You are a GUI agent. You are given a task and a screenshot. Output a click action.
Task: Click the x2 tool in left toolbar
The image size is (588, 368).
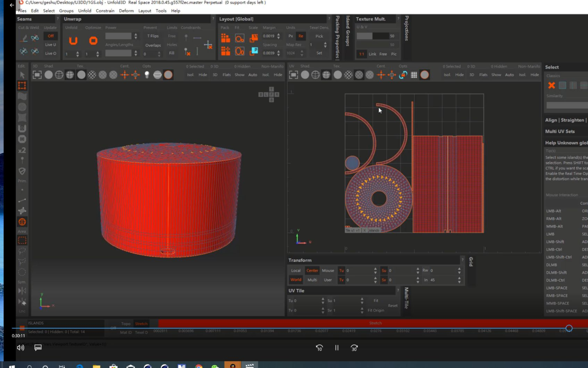pos(22,150)
